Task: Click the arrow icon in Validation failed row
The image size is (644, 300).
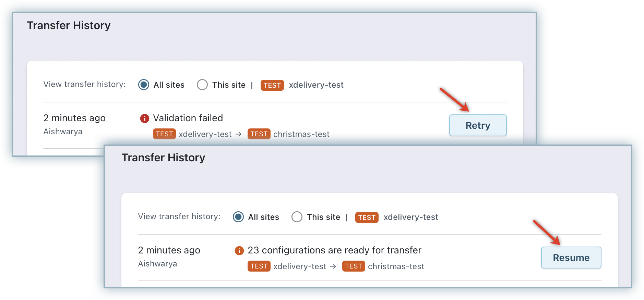Action: tap(239, 134)
